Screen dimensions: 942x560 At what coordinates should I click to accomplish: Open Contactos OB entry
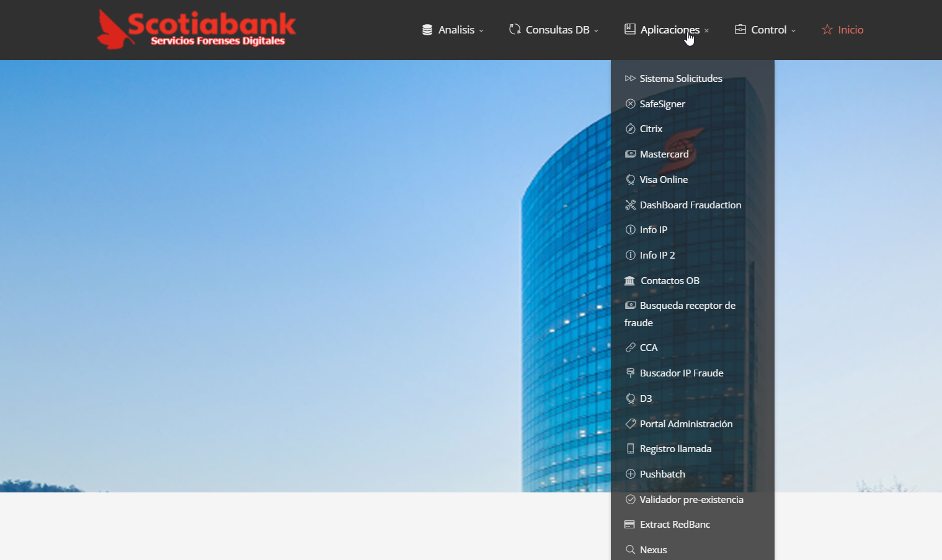tap(670, 281)
